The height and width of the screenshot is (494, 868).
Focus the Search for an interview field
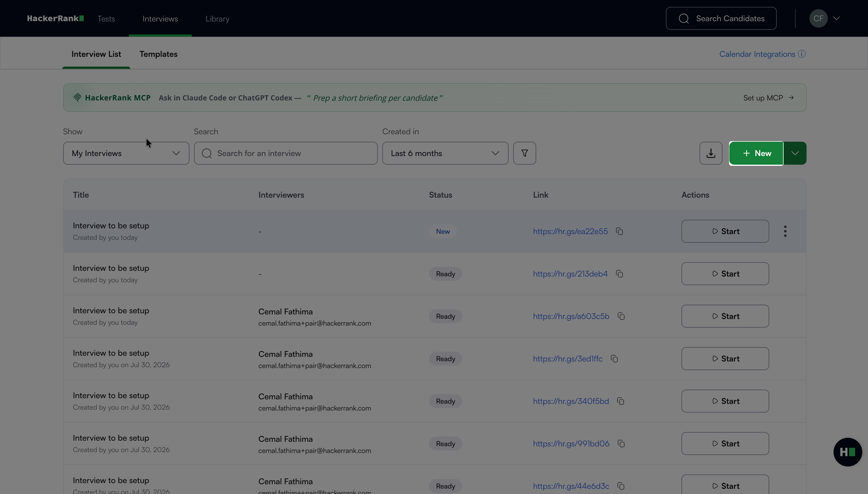[286, 153]
